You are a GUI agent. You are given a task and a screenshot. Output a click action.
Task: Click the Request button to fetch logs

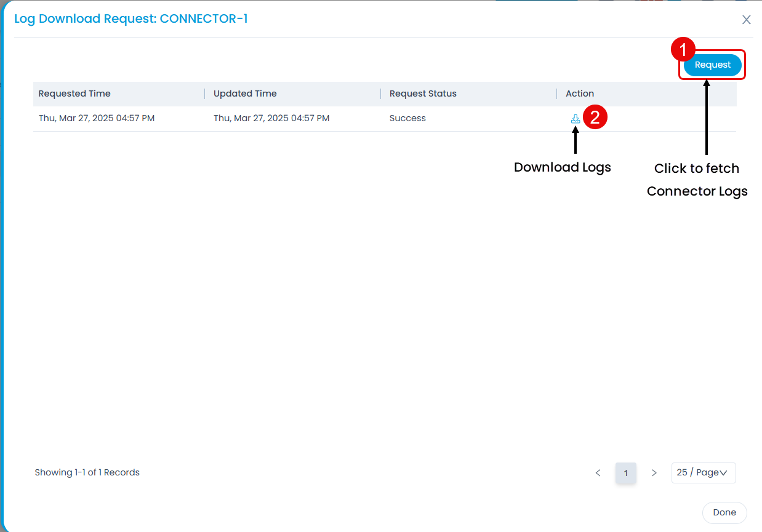pos(712,65)
